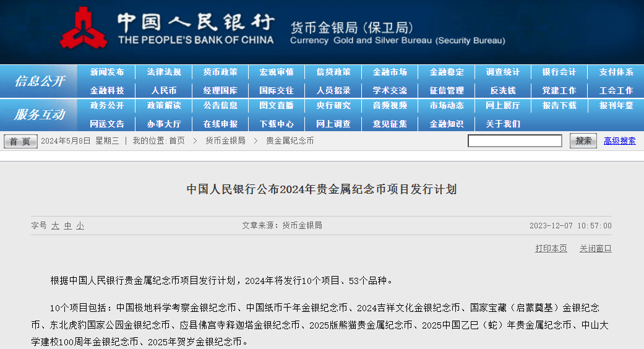Open 金融知识 menu item
644x349 pixels.
(447, 124)
